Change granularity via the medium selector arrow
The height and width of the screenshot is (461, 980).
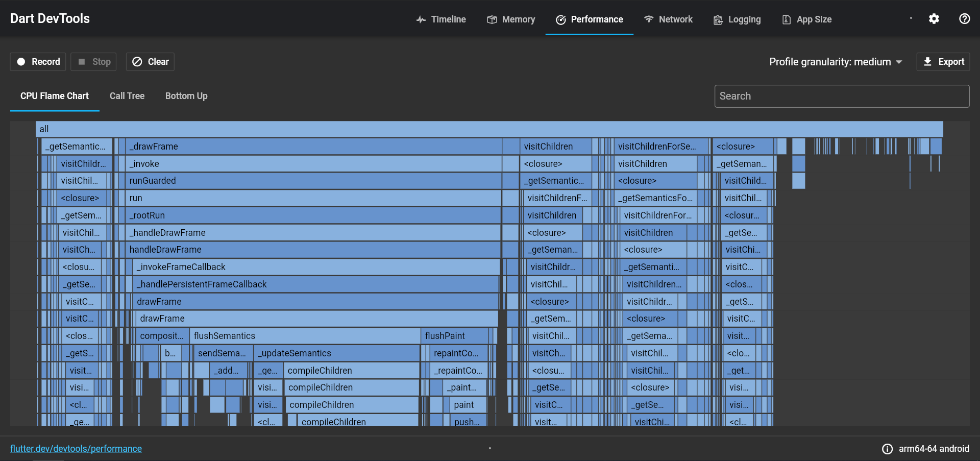pyautogui.click(x=899, y=62)
